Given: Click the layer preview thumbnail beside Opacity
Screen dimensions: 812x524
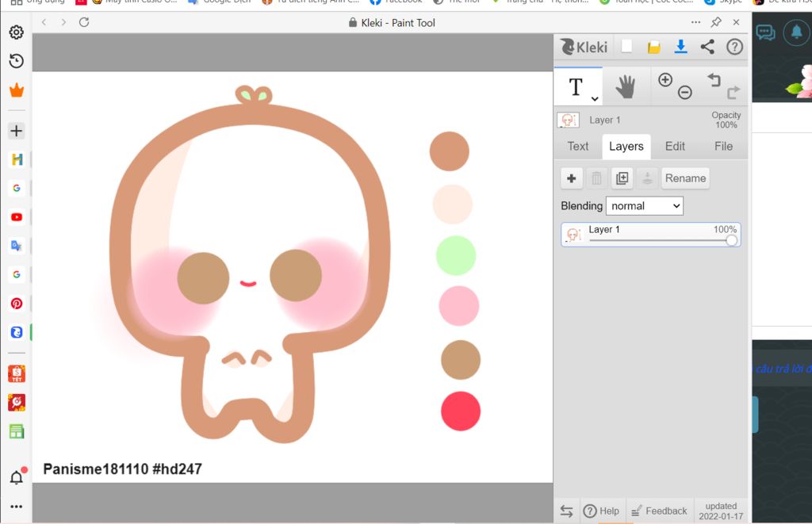Looking at the screenshot, I should [568, 120].
